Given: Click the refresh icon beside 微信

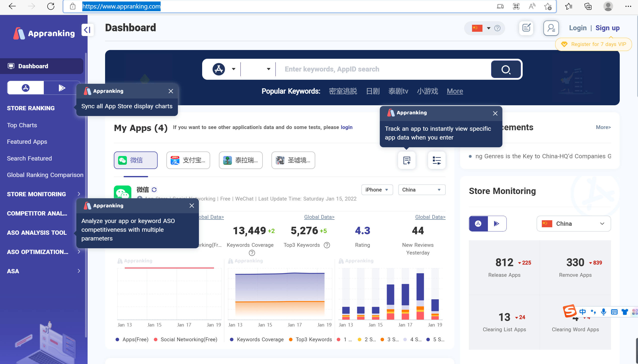Looking at the screenshot, I should click(x=154, y=190).
